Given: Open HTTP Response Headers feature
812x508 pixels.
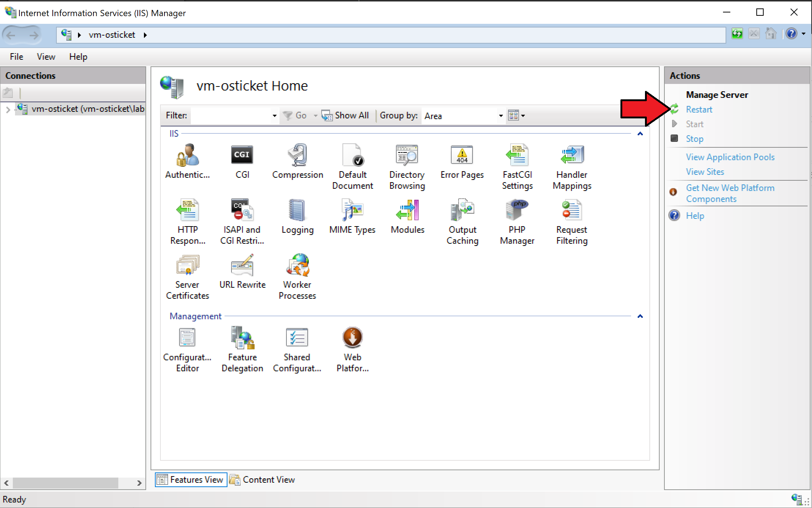Looking at the screenshot, I should click(x=188, y=221).
